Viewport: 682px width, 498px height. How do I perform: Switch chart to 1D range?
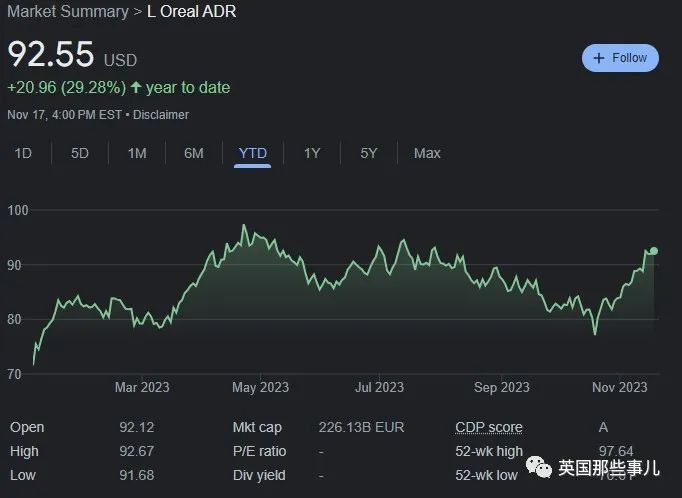click(x=23, y=153)
